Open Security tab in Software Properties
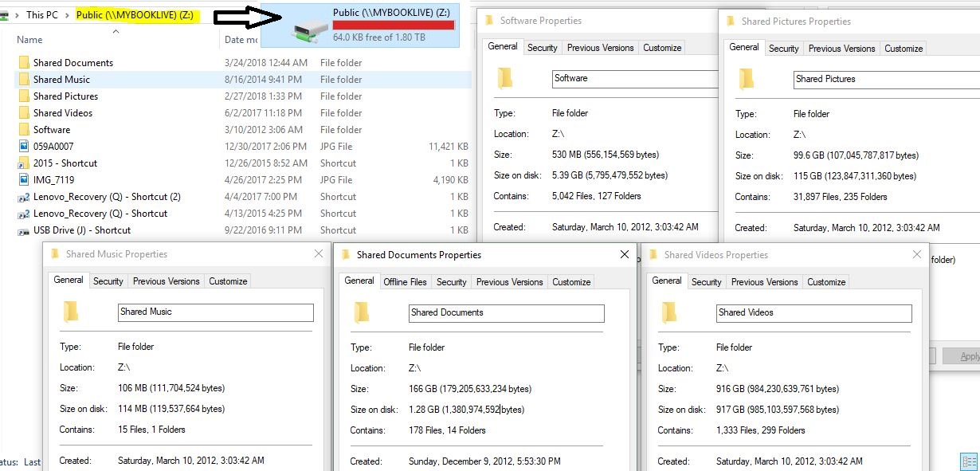The width and height of the screenshot is (980, 471). pyautogui.click(x=543, y=48)
